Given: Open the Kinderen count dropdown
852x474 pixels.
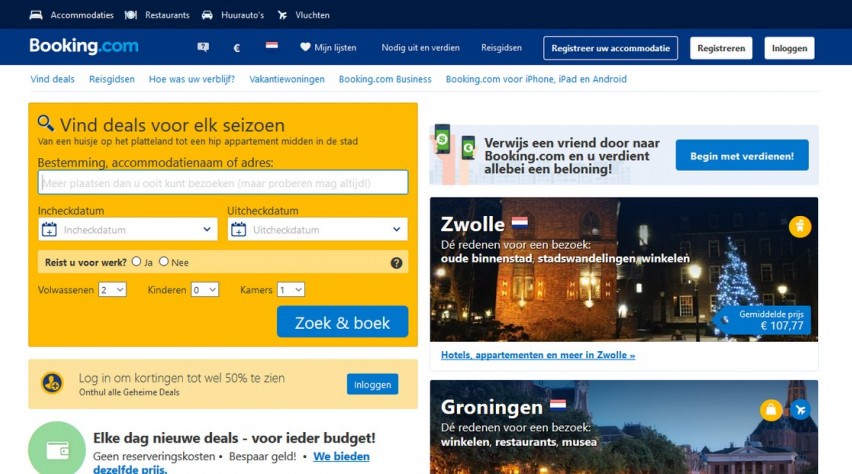Looking at the screenshot, I should pyautogui.click(x=205, y=290).
